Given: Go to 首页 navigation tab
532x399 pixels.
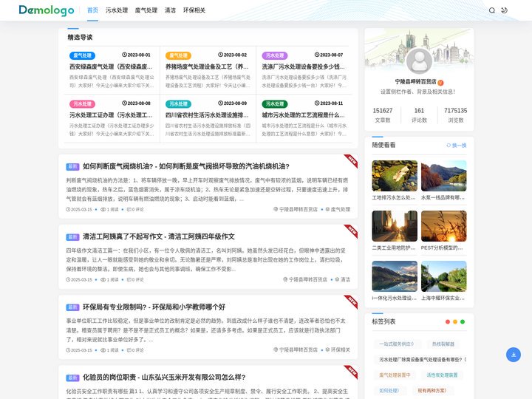Looking at the screenshot, I should [x=92, y=10].
